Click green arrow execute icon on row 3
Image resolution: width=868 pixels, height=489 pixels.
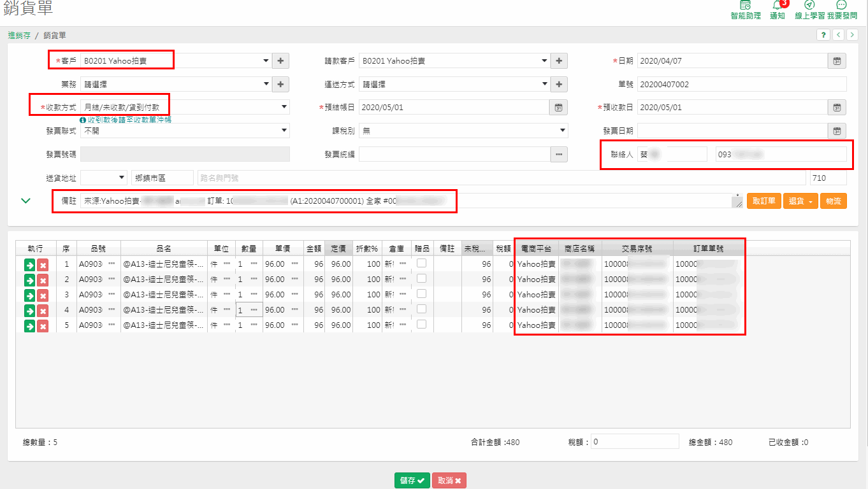click(x=29, y=295)
